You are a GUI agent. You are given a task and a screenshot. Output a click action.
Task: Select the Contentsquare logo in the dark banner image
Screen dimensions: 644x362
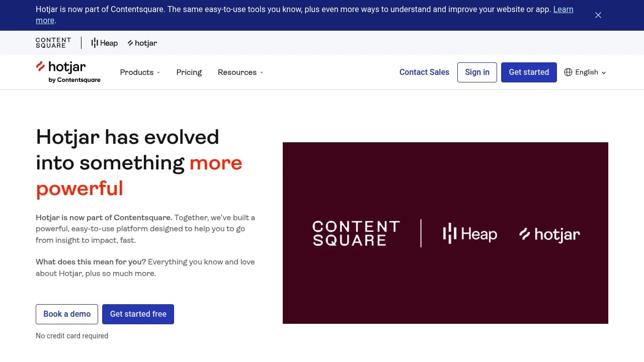tap(356, 233)
